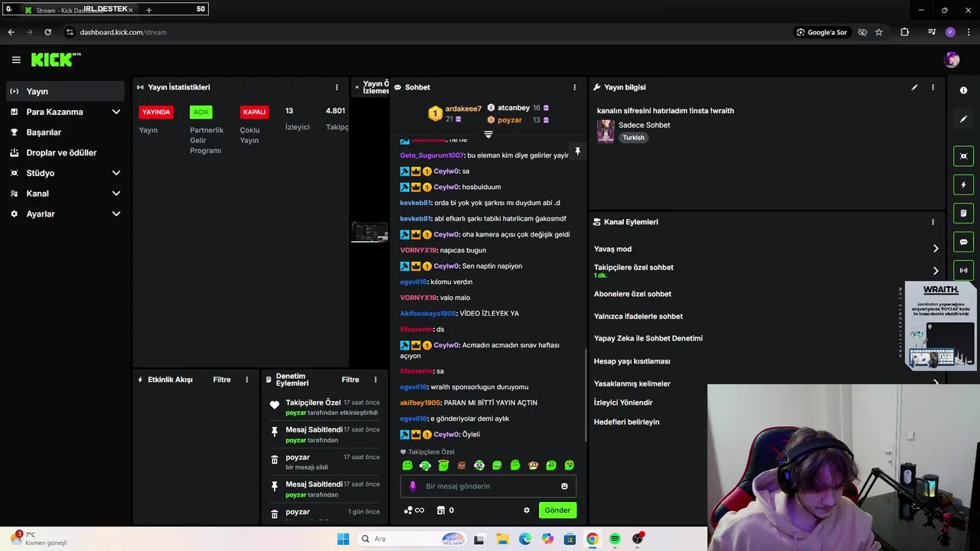This screenshot has height=551, width=980.
Task: Insert the first green smiling emote
Action: [x=407, y=465]
